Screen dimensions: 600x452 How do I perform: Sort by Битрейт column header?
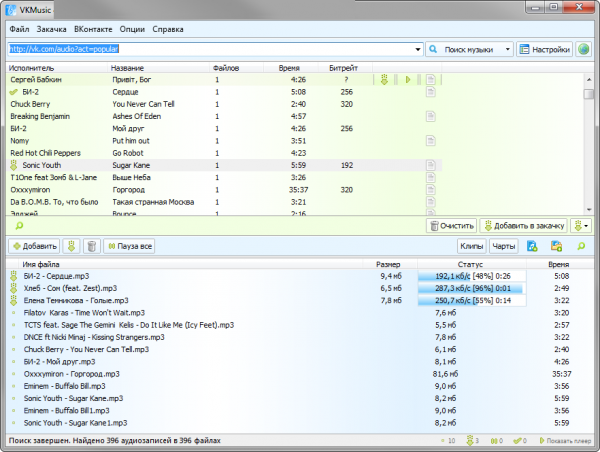pyautogui.click(x=344, y=68)
